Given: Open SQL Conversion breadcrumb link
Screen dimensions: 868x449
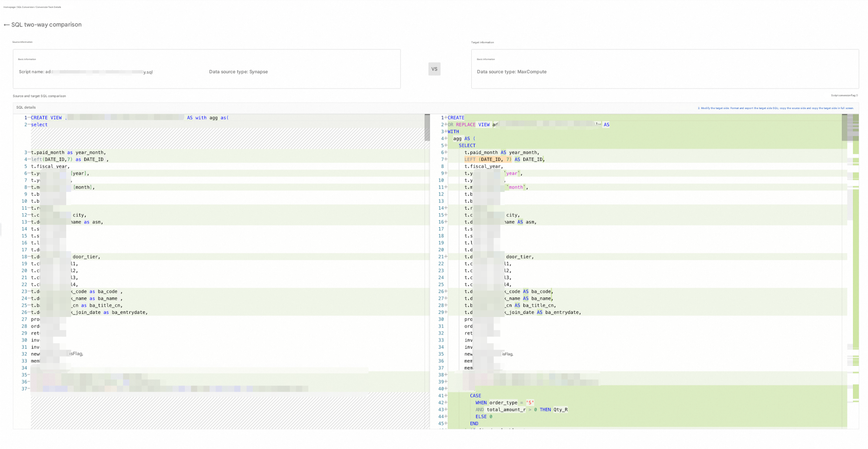Looking at the screenshot, I should pyautogui.click(x=26, y=7).
